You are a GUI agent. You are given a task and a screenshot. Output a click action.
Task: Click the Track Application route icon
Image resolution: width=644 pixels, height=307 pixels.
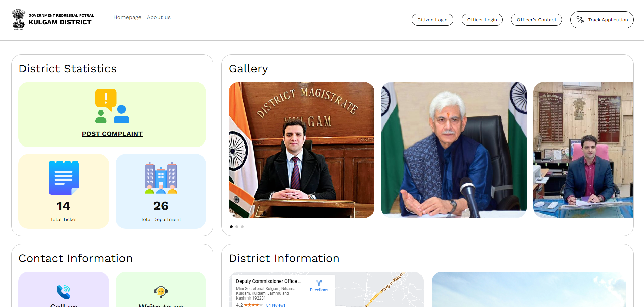tap(580, 20)
